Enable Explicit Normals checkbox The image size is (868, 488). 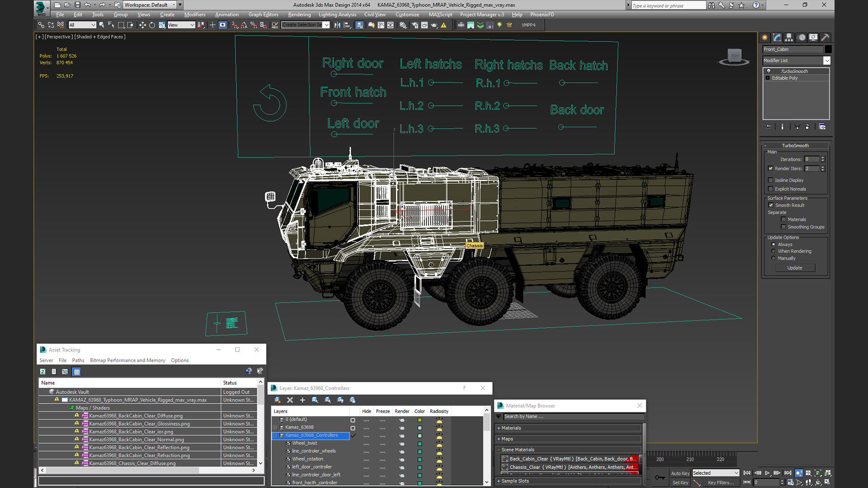(771, 189)
